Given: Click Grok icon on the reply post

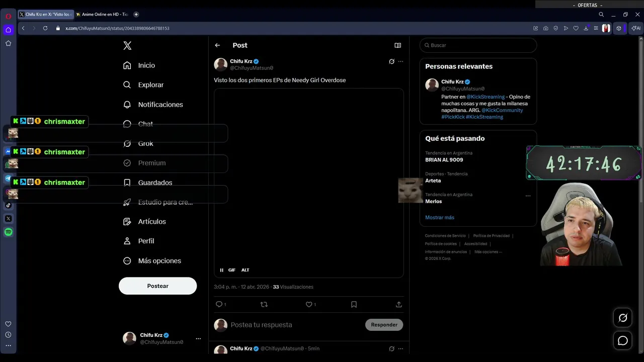Looking at the screenshot, I should click(391, 348).
